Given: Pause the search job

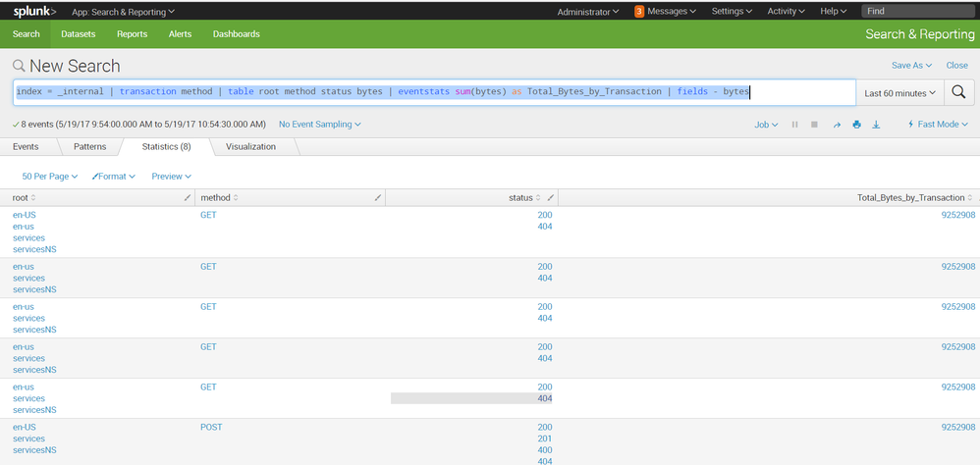Looking at the screenshot, I should click(x=795, y=125).
